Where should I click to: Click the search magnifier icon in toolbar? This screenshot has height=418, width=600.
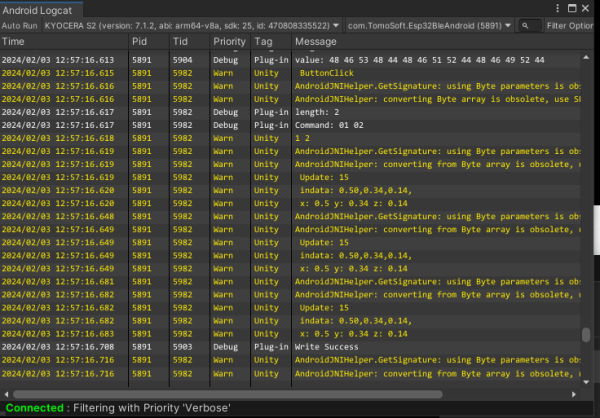(x=524, y=25)
